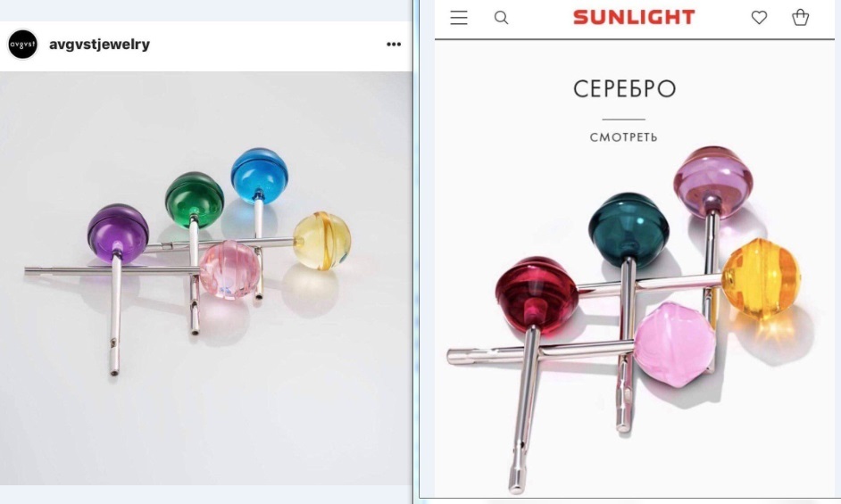This screenshot has height=504, width=841.
Task: Click the blue lollipop in Instagram photo
Action: click(259, 176)
